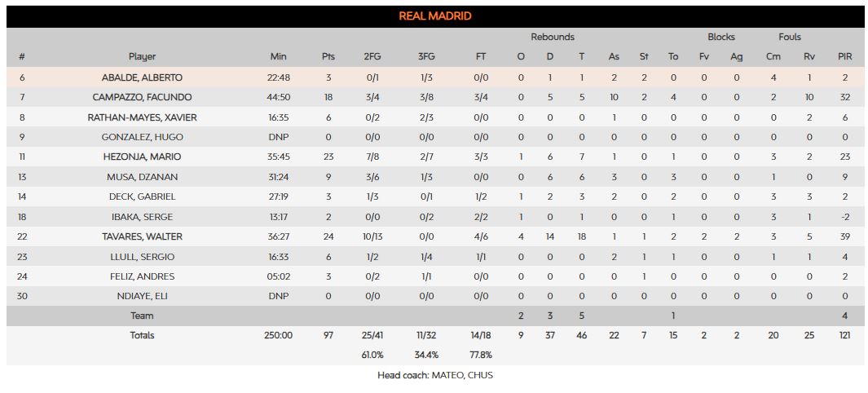Select Abalde, Alberto player name
This screenshot has height=393, width=868.
(x=142, y=78)
